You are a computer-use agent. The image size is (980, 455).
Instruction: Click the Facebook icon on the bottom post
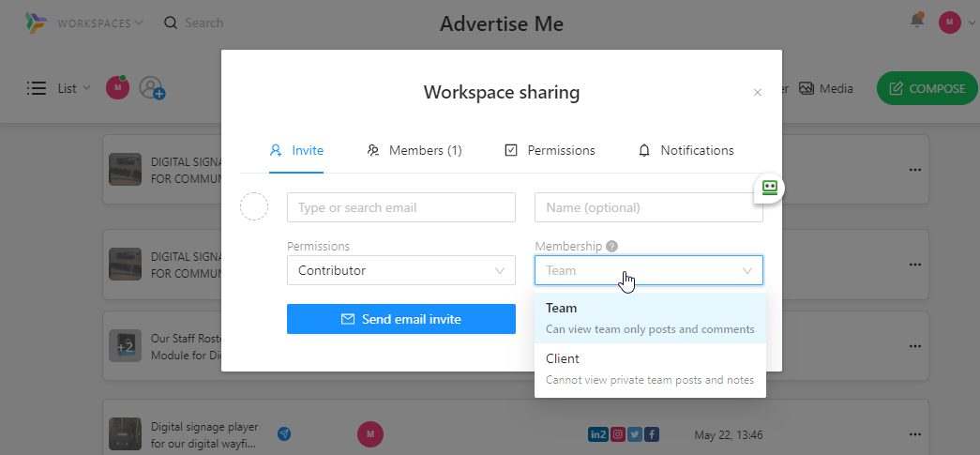[651, 434]
